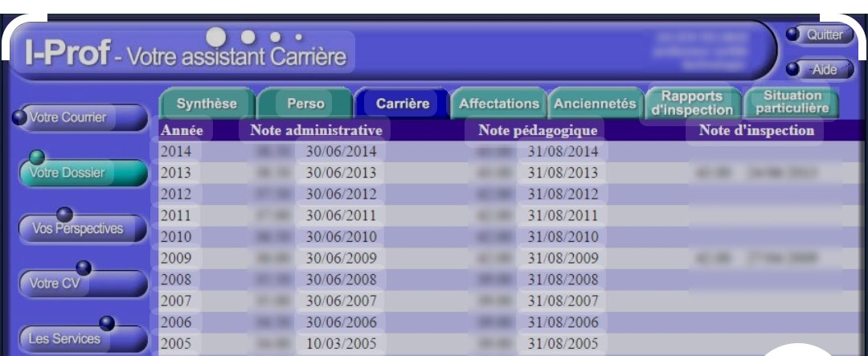Select Votre Dossier in the sidebar
Image resolution: width=868 pixels, height=356 pixels.
[x=83, y=173]
